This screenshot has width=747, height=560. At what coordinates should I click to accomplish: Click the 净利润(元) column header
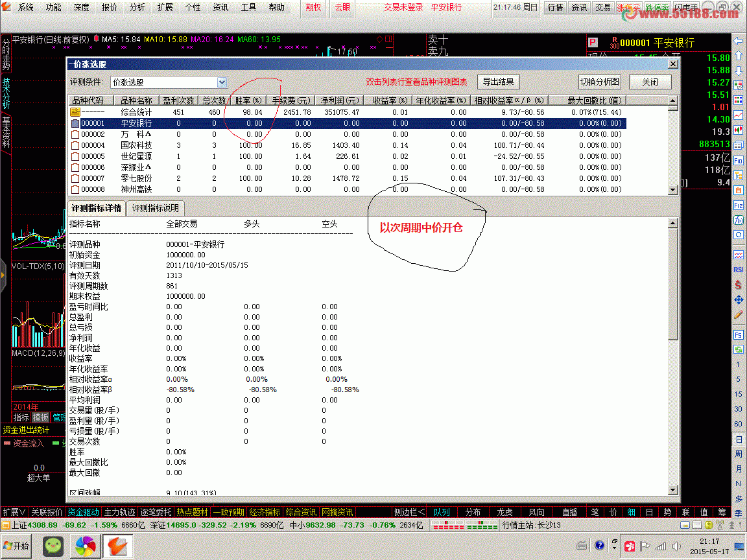[340, 100]
